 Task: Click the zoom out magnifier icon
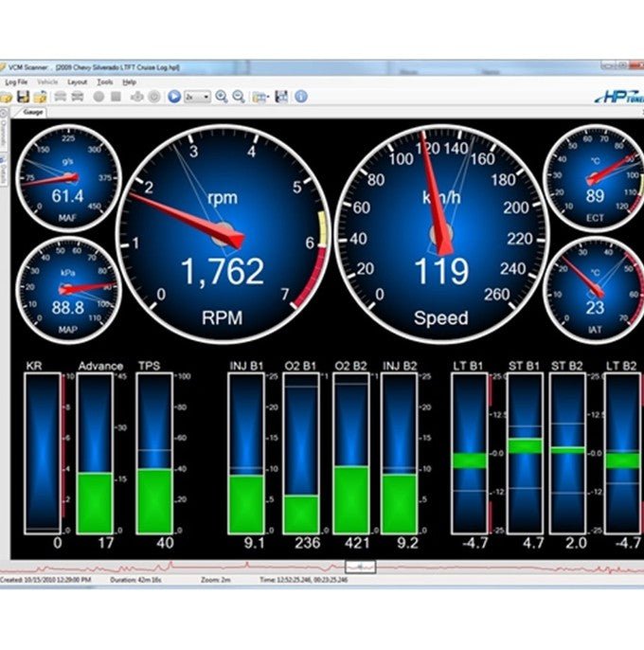click(239, 97)
